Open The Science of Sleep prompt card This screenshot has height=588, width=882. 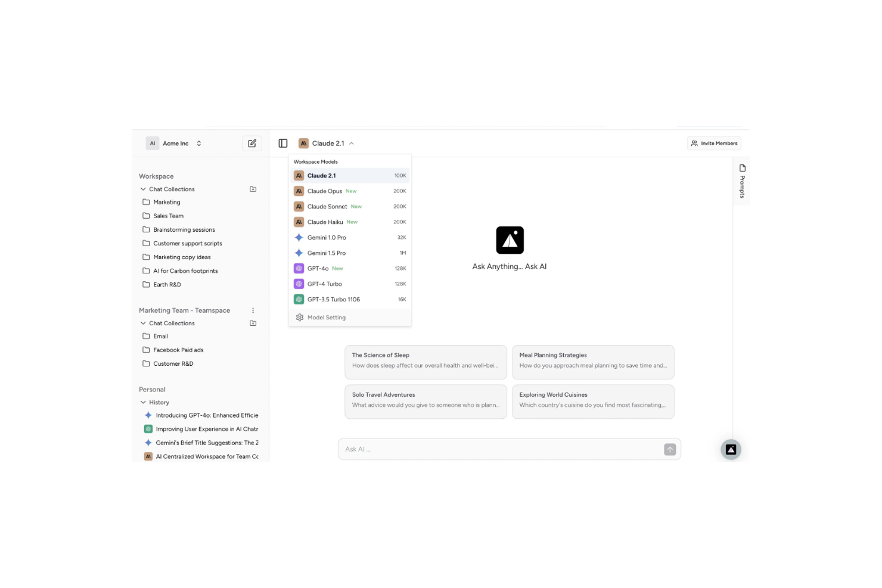pyautogui.click(x=426, y=362)
